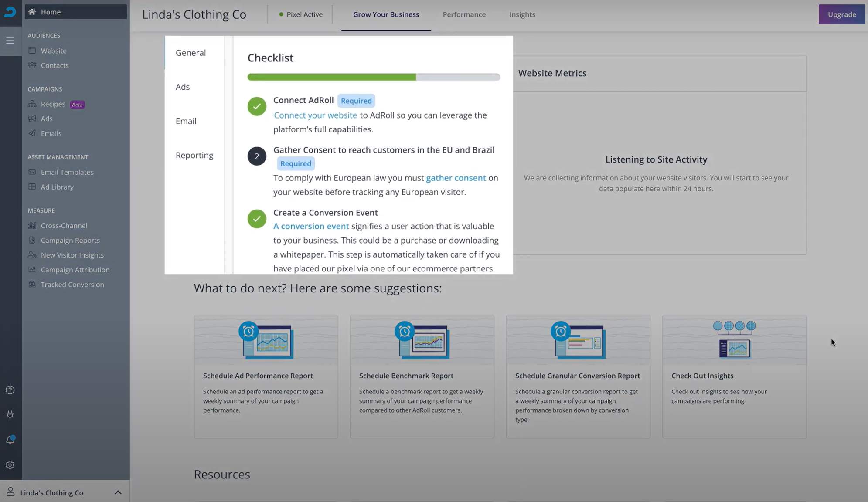Select New Visitor Insights
The height and width of the screenshot is (502, 868).
pyautogui.click(x=72, y=255)
